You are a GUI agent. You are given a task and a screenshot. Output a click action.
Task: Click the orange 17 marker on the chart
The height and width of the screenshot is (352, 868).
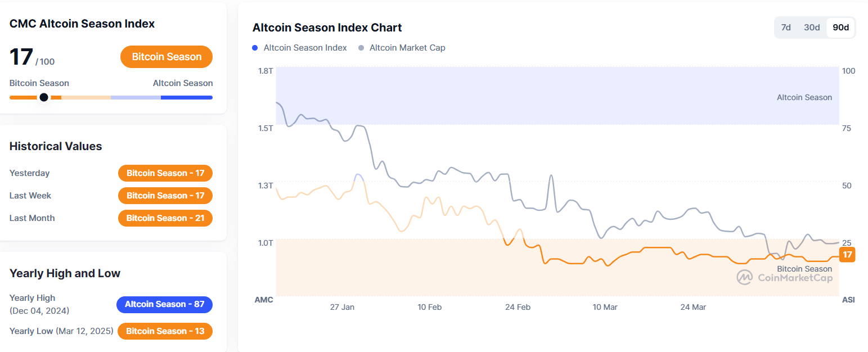coord(847,255)
